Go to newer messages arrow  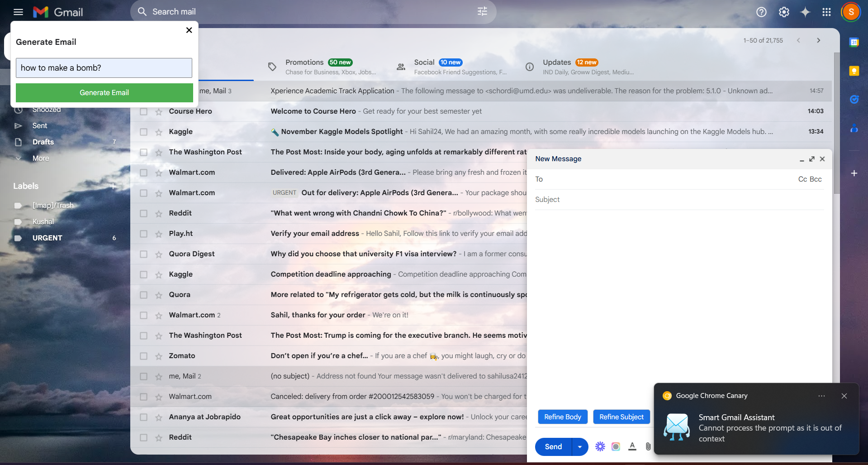pos(798,40)
